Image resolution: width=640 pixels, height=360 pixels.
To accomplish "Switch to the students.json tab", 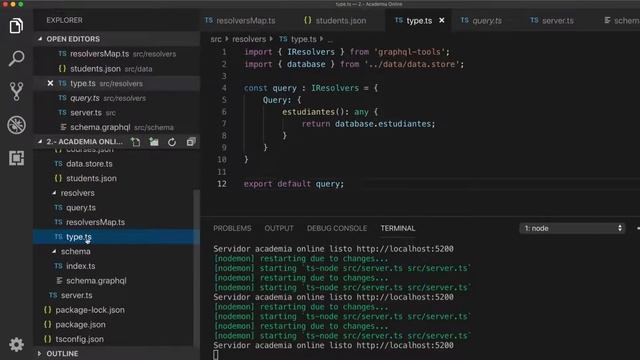I will [x=335, y=20].
